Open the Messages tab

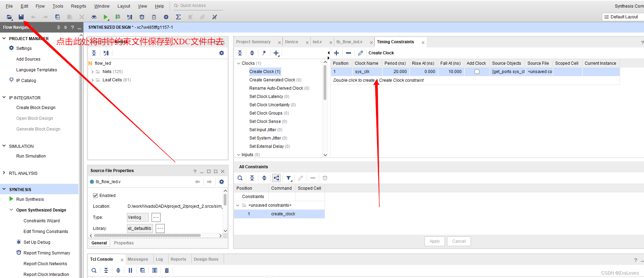point(138,259)
